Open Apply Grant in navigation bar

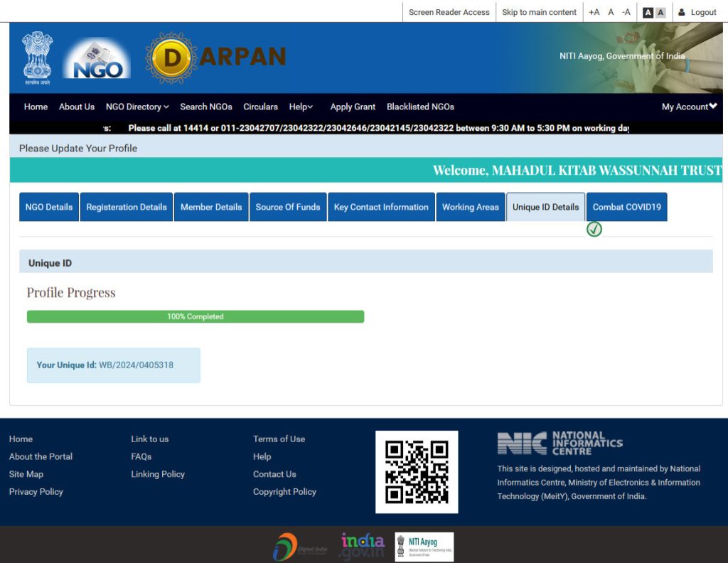(x=353, y=107)
